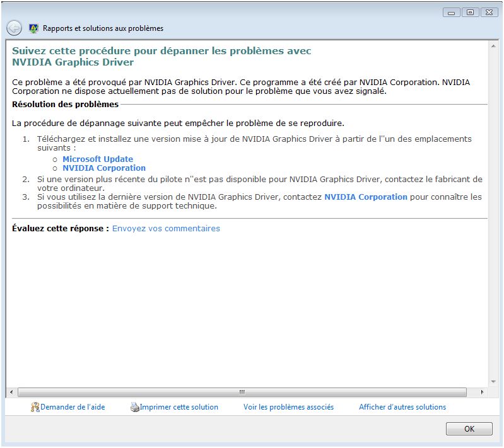Close the Rapports et solutions window
The width and height of the screenshot is (504, 448).
(x=489, y=13)
